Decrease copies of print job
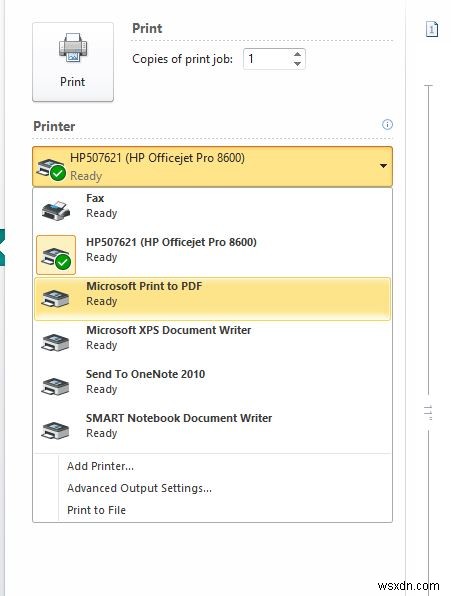The height and width of the screenshot is (596, 451). tap(297, 64)
